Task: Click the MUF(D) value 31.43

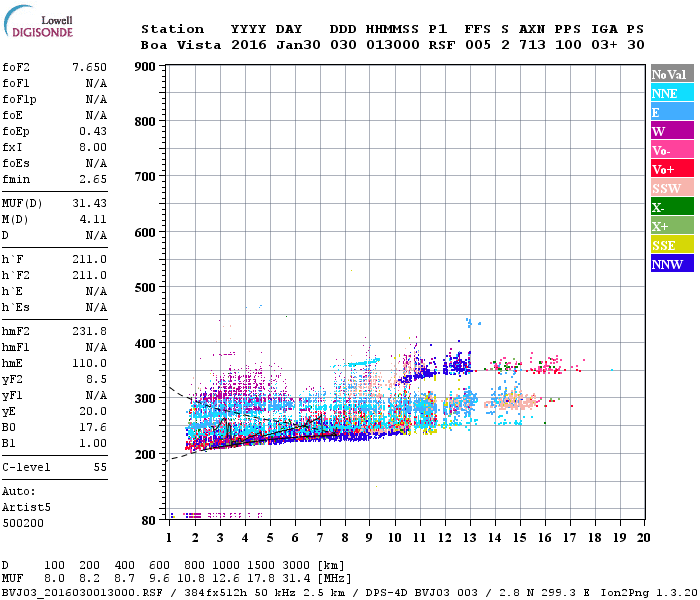Action: 89,203
